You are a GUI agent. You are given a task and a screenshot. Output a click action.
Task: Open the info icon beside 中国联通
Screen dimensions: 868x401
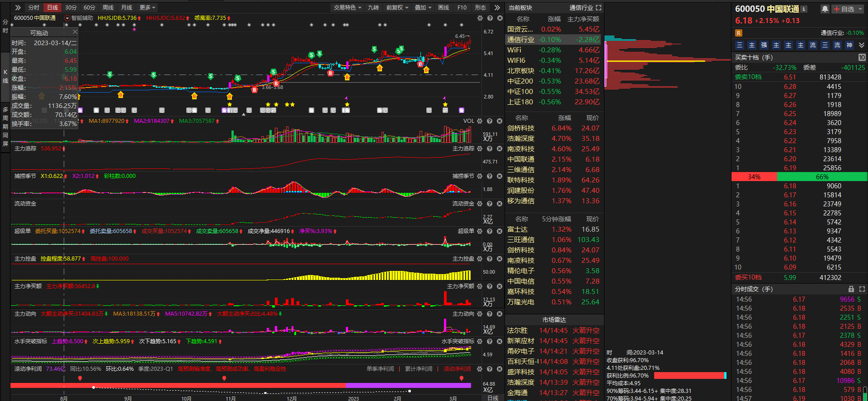pos(804,9)
